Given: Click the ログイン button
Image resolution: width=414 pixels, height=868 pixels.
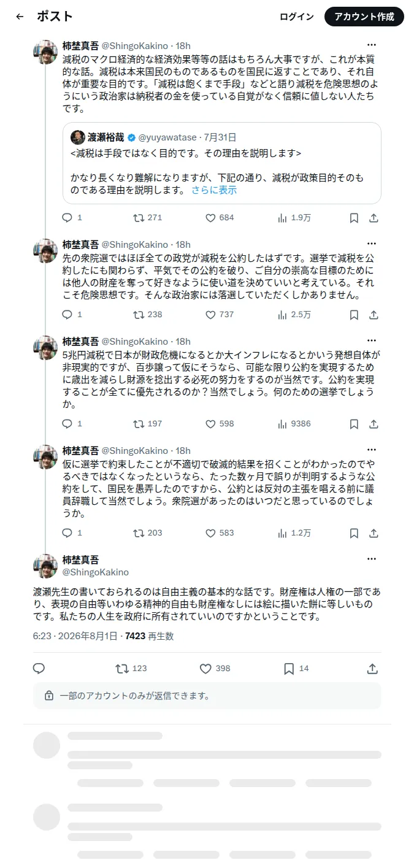Looking at the screenshot, I should point(297,17).
